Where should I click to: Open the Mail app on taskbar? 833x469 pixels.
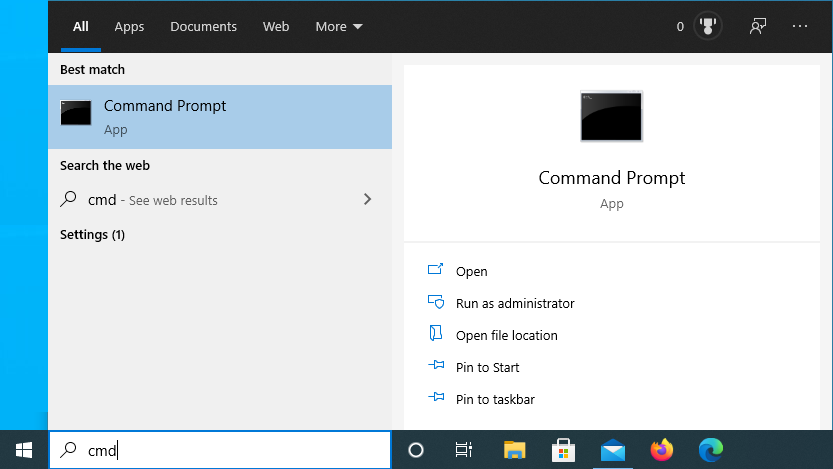tap(613, 450)
